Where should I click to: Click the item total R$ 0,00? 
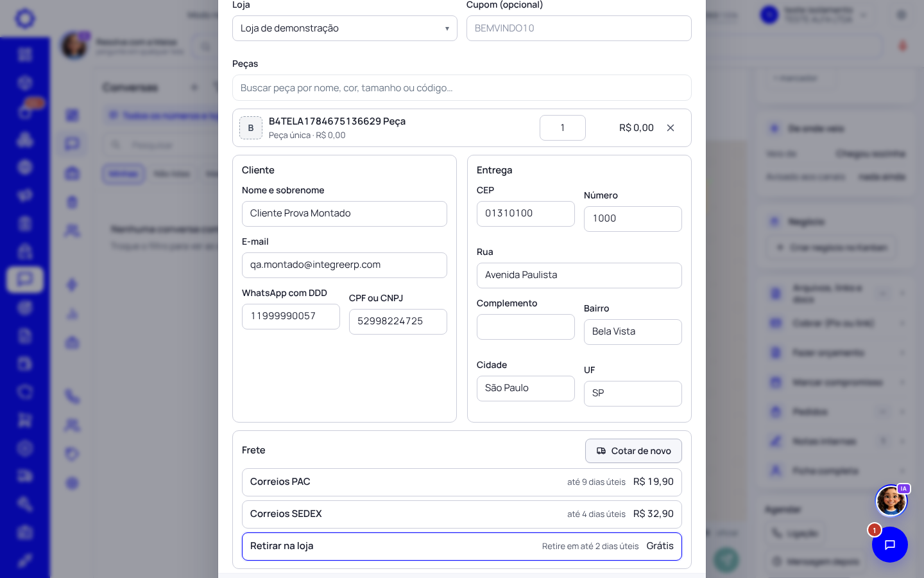(637, 128)
